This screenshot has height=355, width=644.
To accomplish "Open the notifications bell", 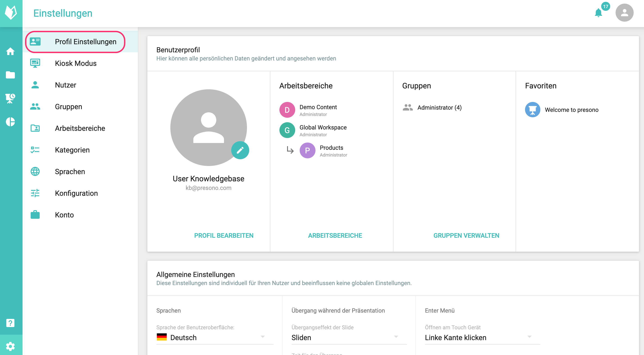I will [x=598, y=13].
